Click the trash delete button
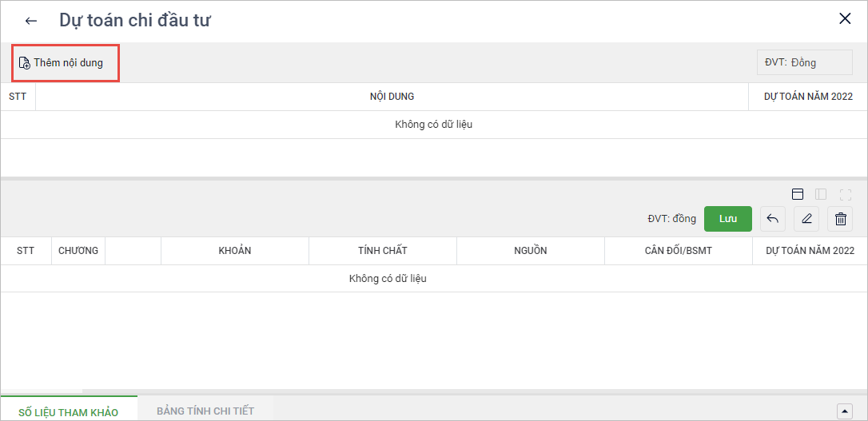This screenshot has width=868, height=421. 840,219
